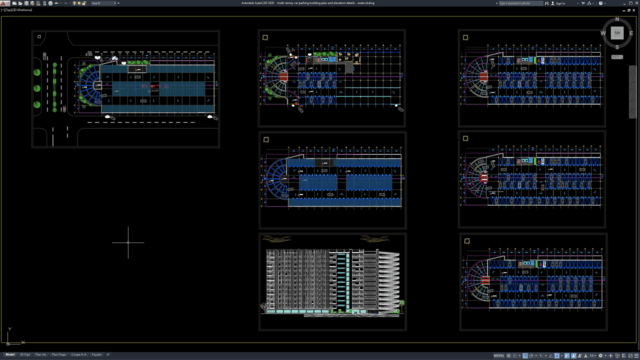
Task: Toggle the drawing grid display icon
Action: pos(509,356)
